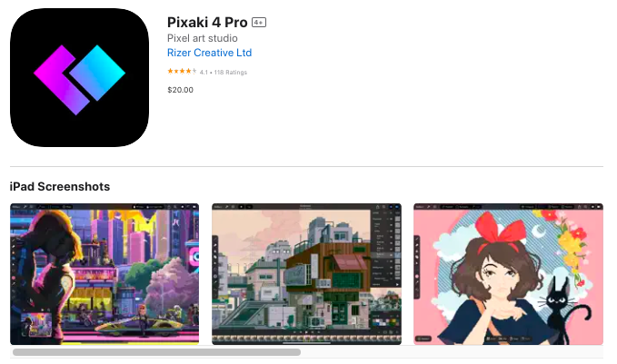
Task: Click the color palette swatches in building screenshot
Action: (385, 321)
